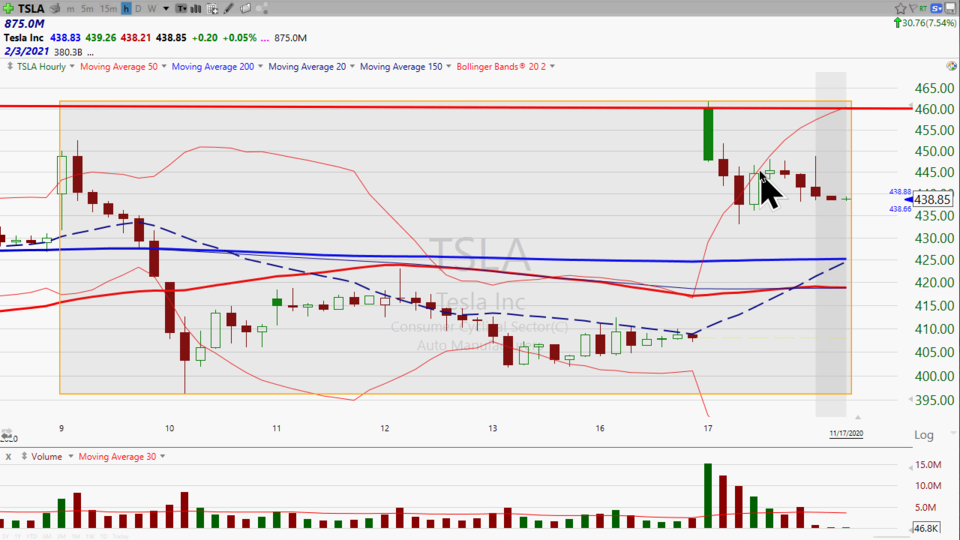This screenshot has height=540, width=960.
Task: Click the ellipsis after 380.3B
Action: pyautogui.click(x=91, y=53)
